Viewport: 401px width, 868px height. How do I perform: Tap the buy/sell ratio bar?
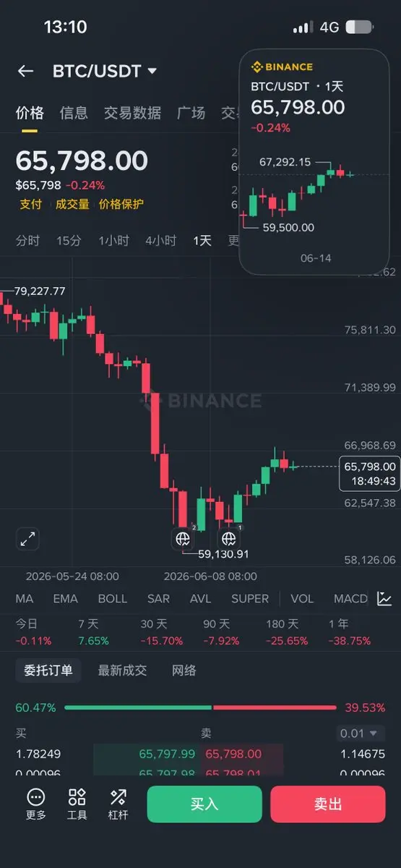click(200, 707)
